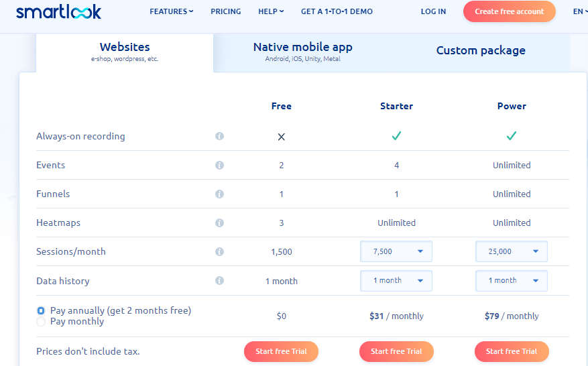Click the $0 Free plan price
Screen dimensions: 588x366
(x=281, y=316)
